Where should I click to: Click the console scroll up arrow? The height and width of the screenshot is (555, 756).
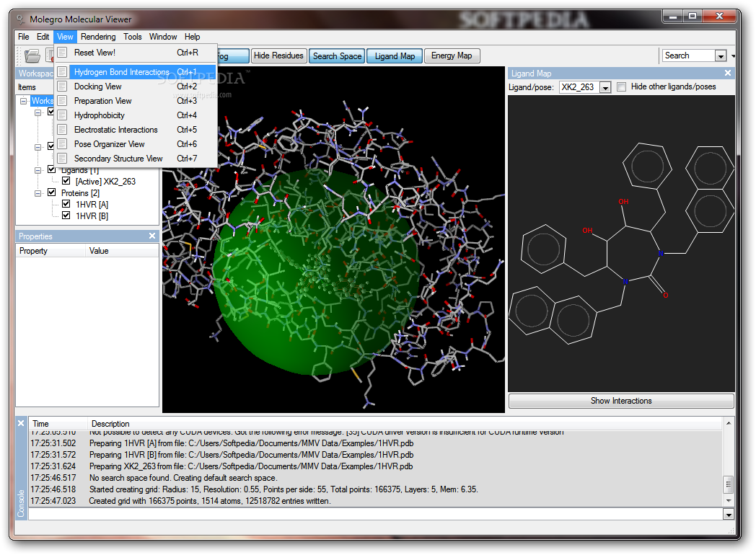point(729,424)
